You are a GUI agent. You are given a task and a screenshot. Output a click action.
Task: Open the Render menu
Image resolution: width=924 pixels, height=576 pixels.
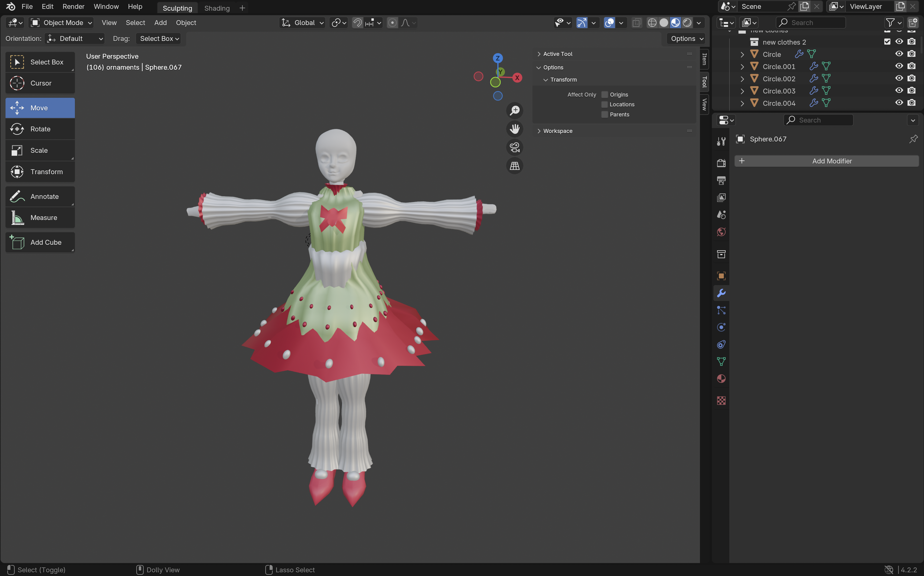(73, 7)
